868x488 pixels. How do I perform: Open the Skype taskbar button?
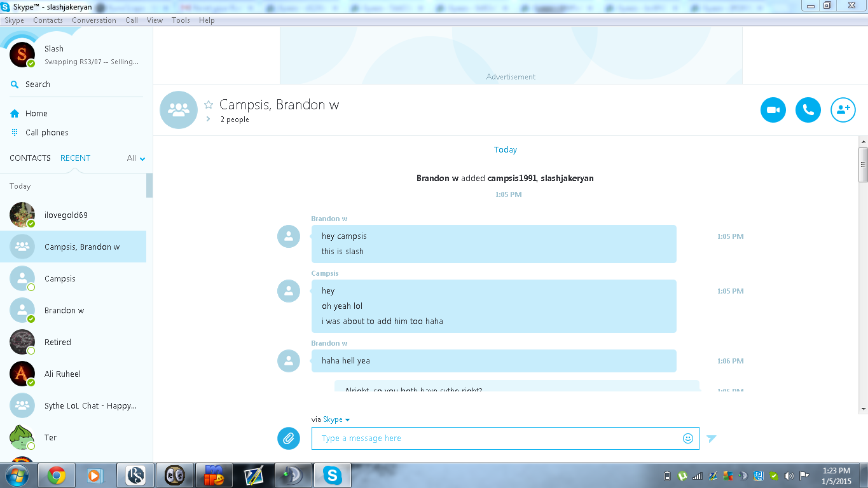(x=332, y=475)
